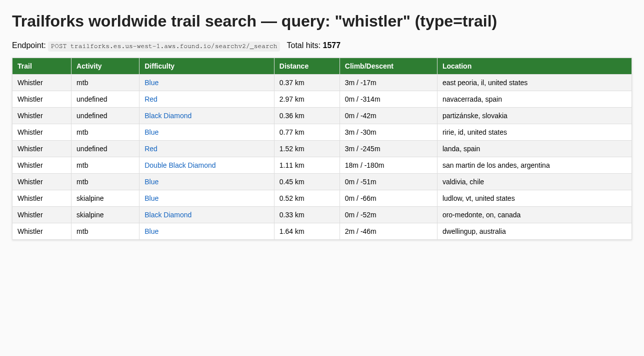Click the Location column header
The image size is (644, 356).
click(534, 66)
